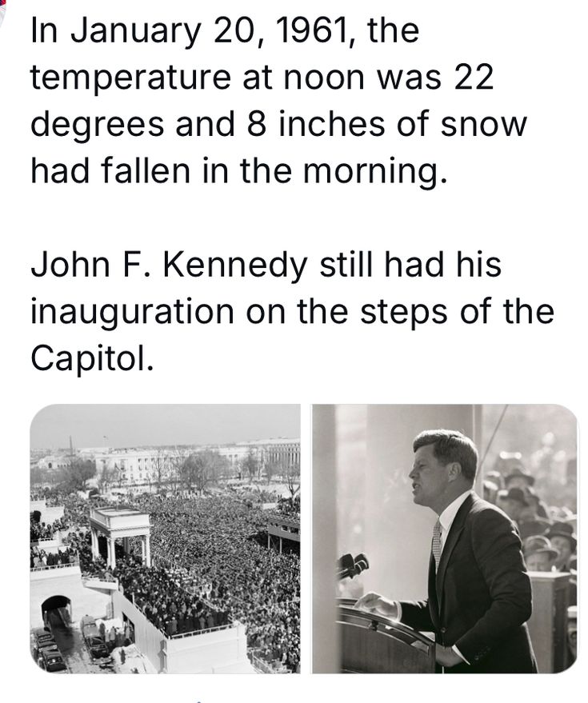The image size is (588, 703).
Task: Click the number '22' in the post text
Action: click(472, 78)
